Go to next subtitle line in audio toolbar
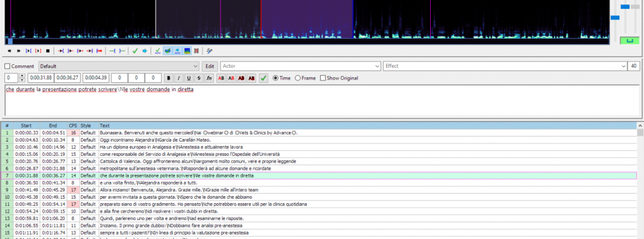644x239 pixels. pyautogui.click(x=18, y=51)
